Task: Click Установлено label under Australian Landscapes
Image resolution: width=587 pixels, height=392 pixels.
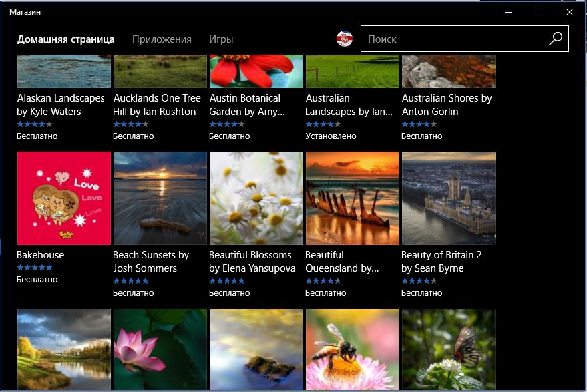Action: pos(331,136)
